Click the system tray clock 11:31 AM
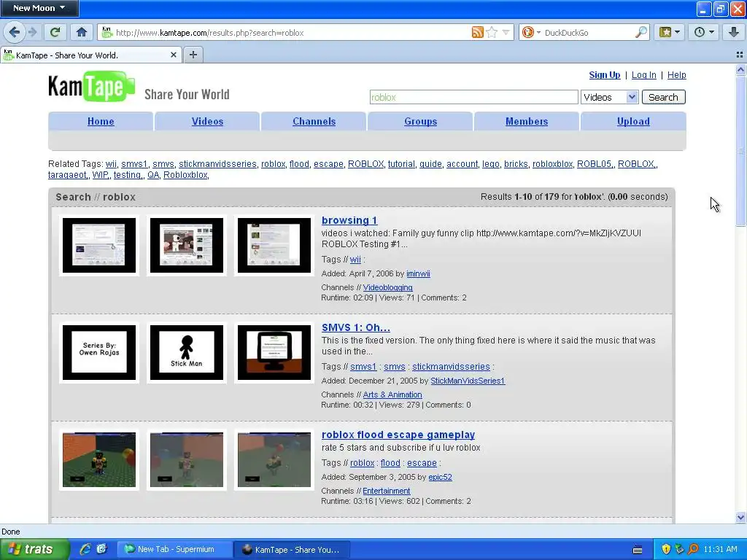The width and height of the screenshot is (747, 560). click(x=720, y=550)
